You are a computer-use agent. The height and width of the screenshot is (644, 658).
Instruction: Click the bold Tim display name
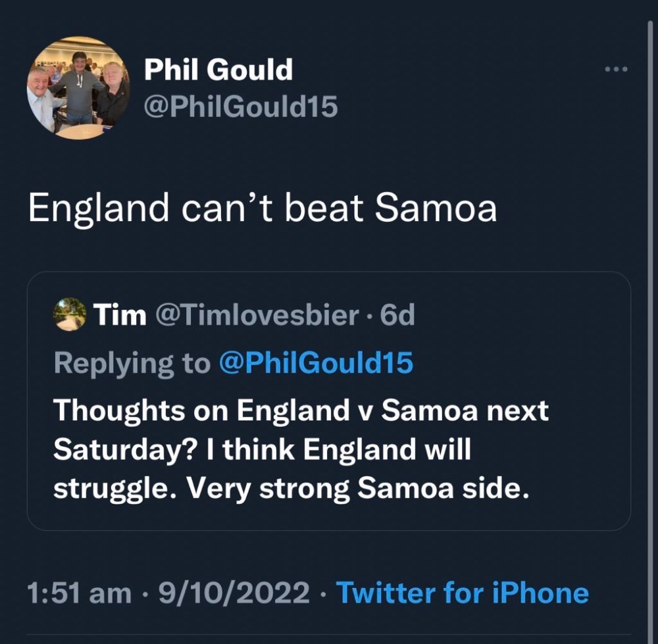click(120, 315)
